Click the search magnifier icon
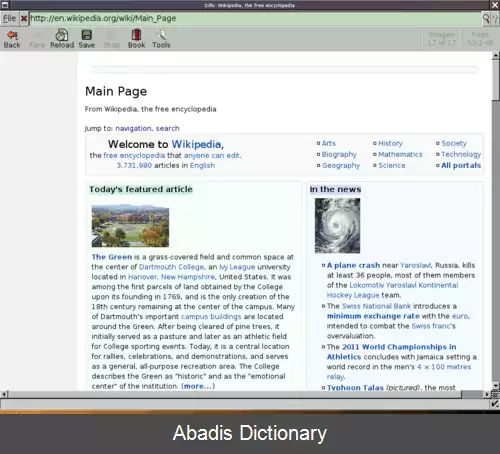Image resolution: width=500 pixels, height=454 pixels. coord(486,18)
